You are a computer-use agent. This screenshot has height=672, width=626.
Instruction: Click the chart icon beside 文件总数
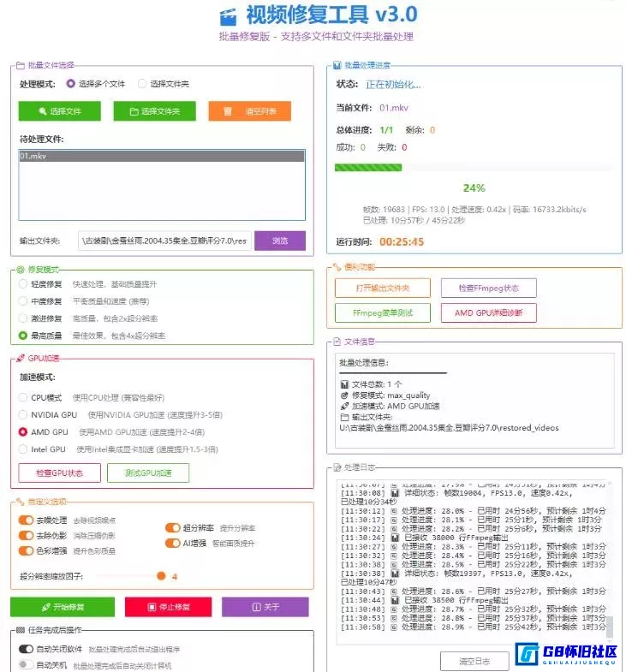tap(344, 384)
